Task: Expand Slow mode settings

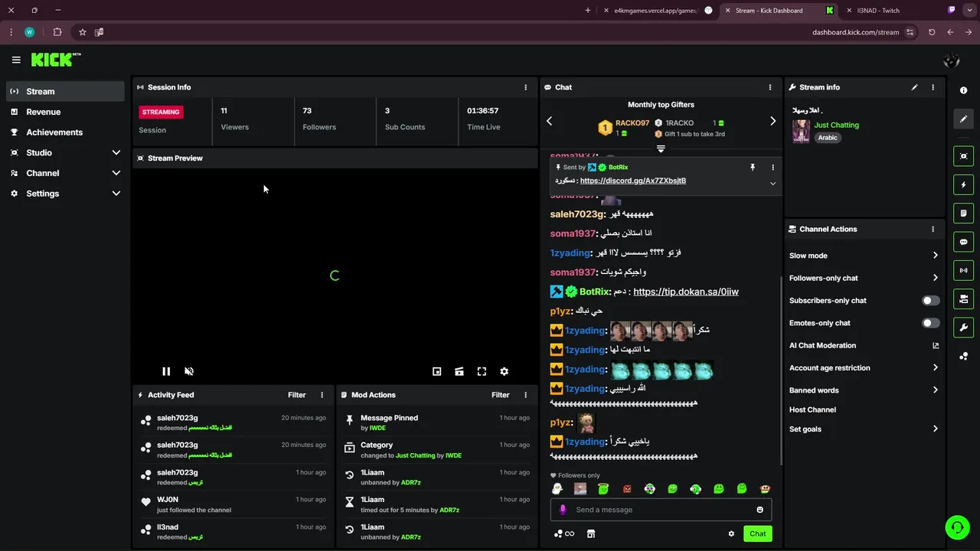Action: 864,256
